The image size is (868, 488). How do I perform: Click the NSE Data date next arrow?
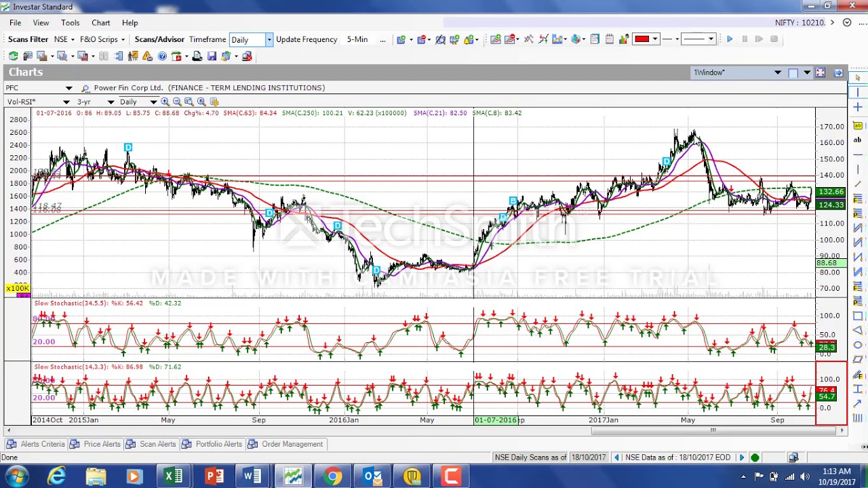pyautogui.click(x=741, y=457)
